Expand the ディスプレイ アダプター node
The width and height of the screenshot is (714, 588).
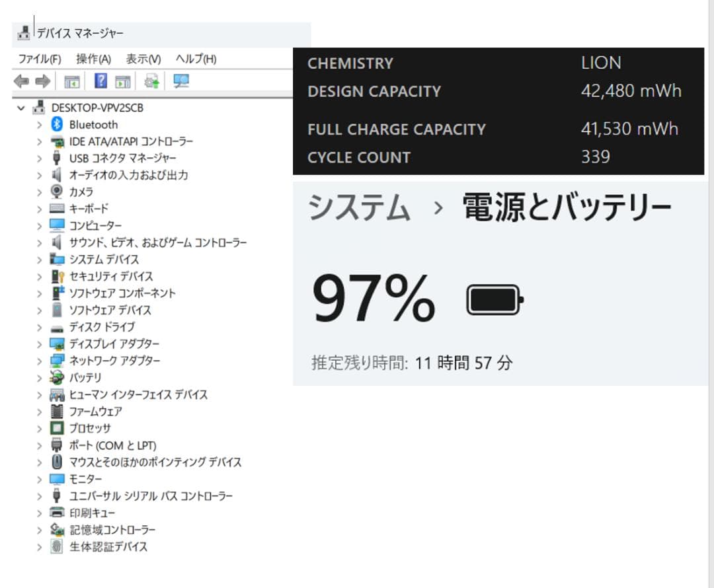41,344
